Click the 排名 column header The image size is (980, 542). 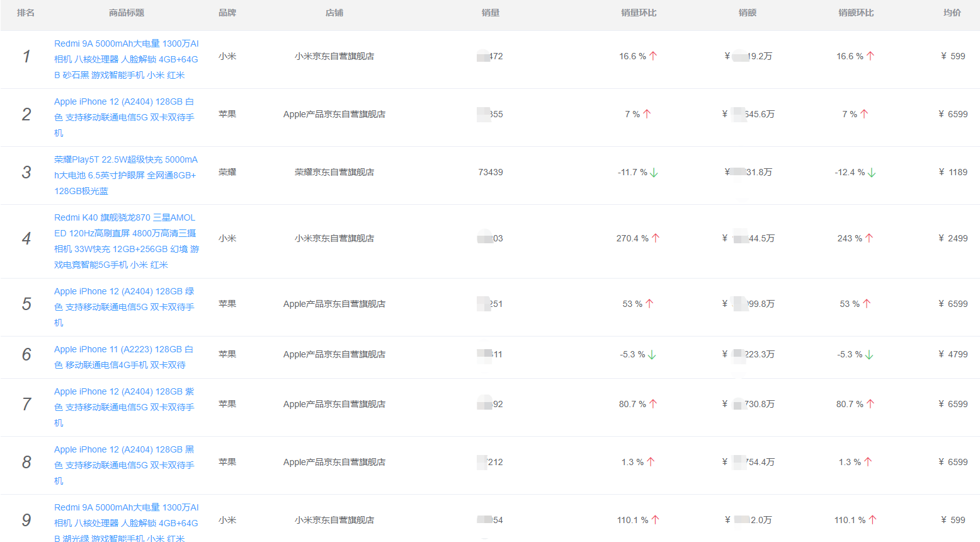[26, 13]
